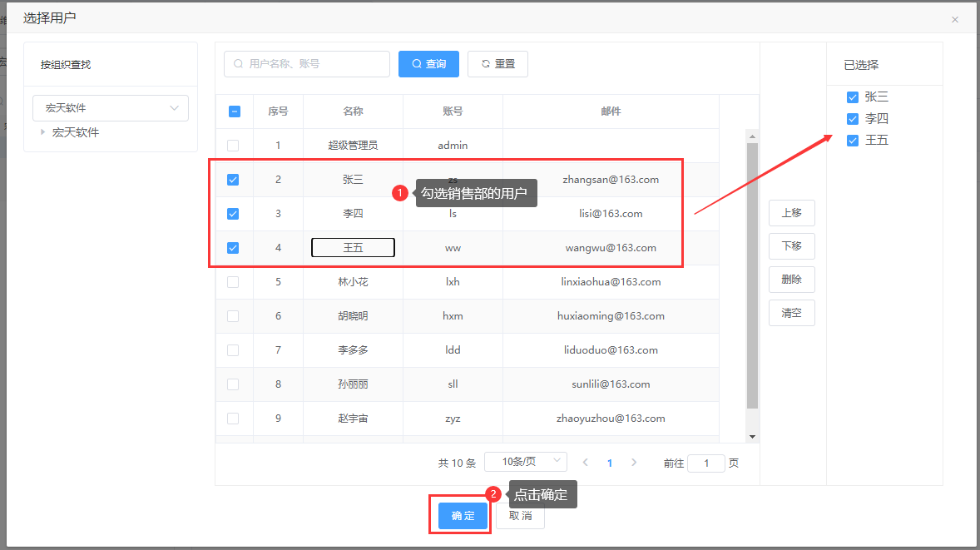Go to next page arrow

click(x=634, y=463)
